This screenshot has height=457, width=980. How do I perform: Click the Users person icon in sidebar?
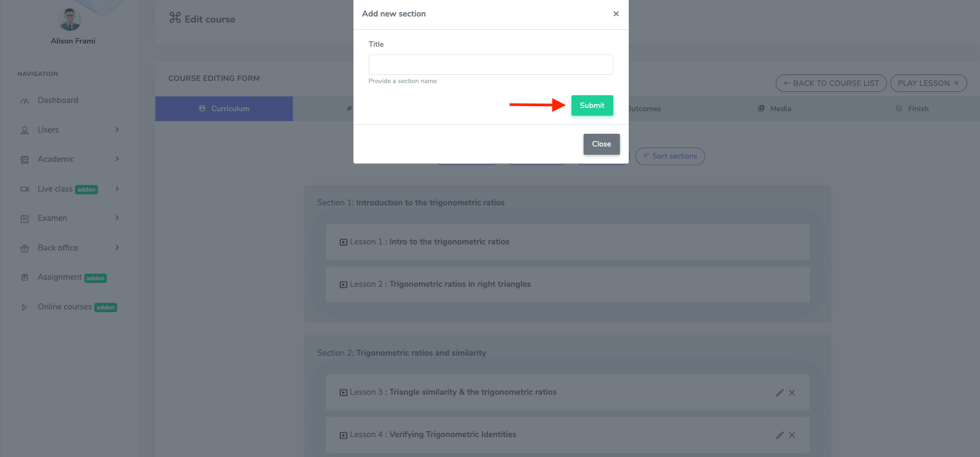tap(25, 130)
